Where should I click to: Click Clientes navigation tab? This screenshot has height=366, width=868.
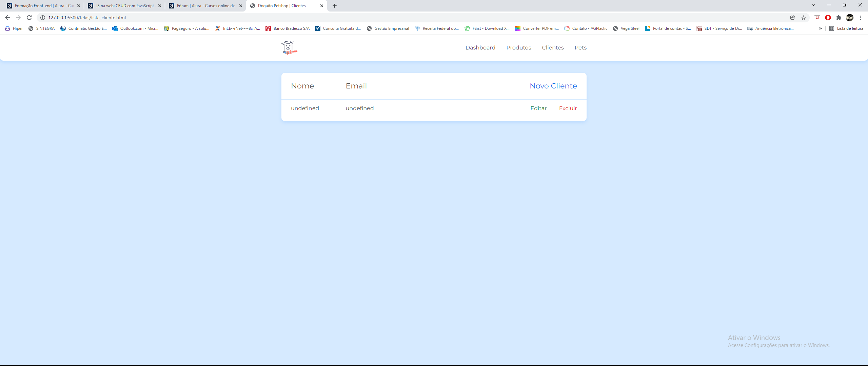click(x=552, y=47)
